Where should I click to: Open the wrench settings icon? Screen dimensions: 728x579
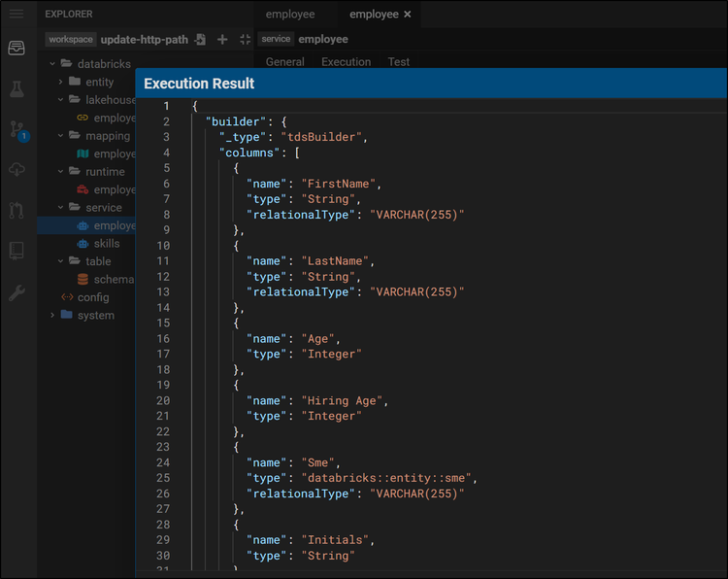17,292
